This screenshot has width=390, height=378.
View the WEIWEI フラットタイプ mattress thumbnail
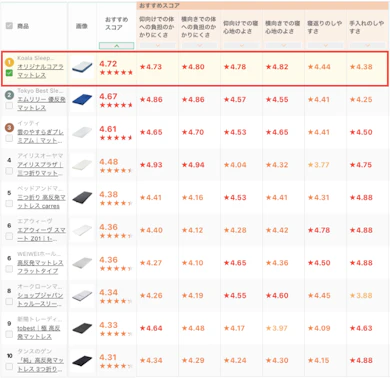point(82,264)
